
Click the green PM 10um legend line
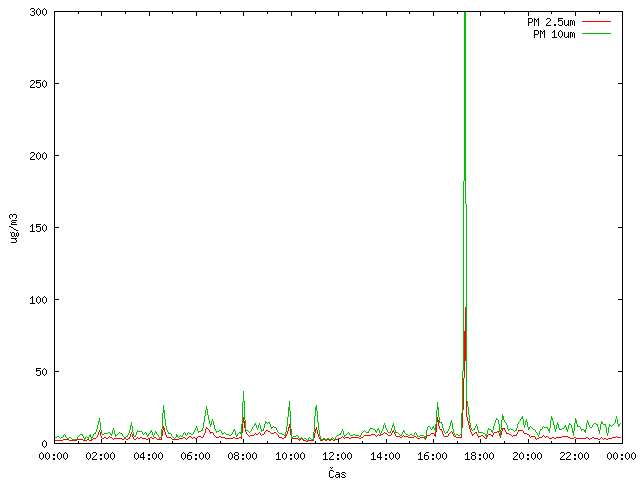coord(596,33)
